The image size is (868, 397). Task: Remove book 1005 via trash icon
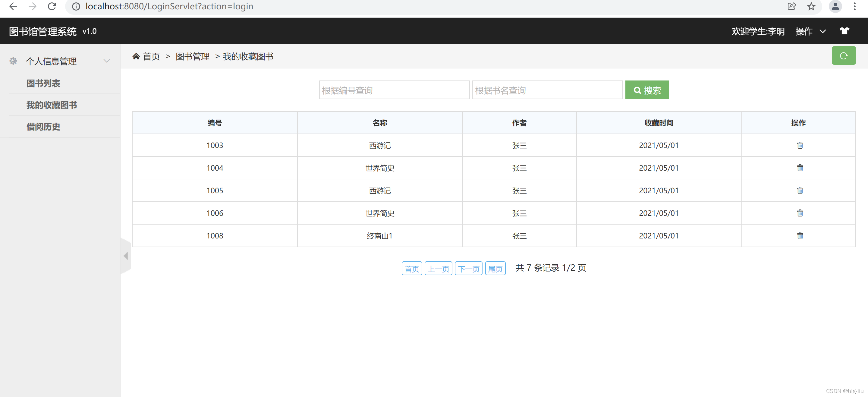tap(800, 191)
